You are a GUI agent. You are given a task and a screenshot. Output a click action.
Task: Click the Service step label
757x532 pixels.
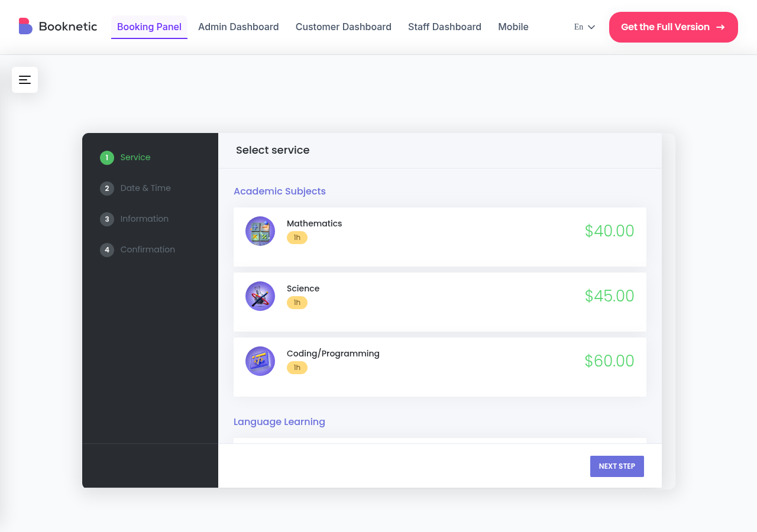[135, 158]
